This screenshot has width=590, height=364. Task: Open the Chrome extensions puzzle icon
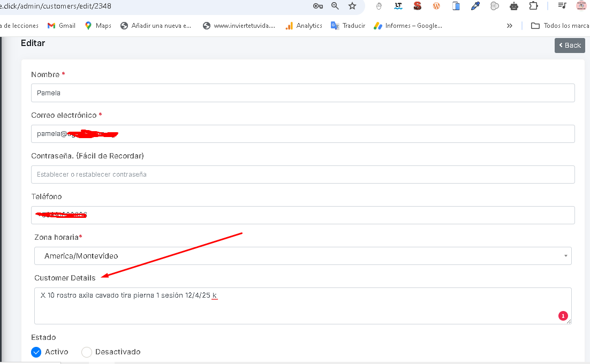(x=533, y=6)
